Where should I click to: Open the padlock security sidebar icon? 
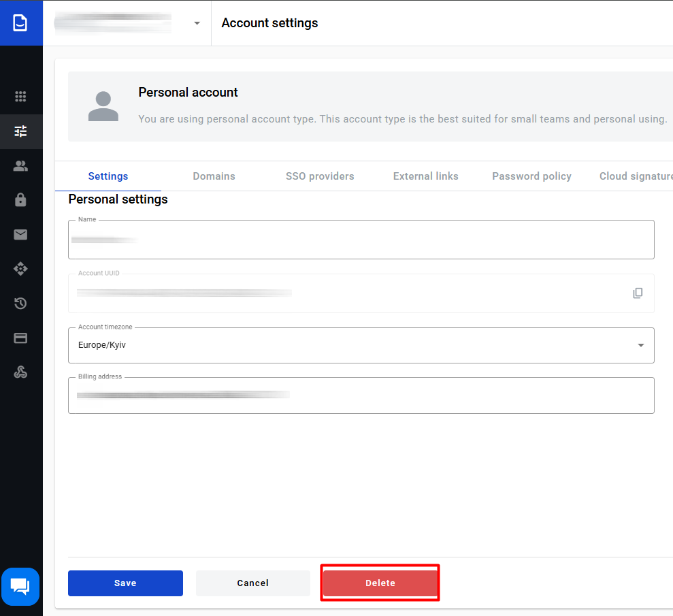[20, 200]
